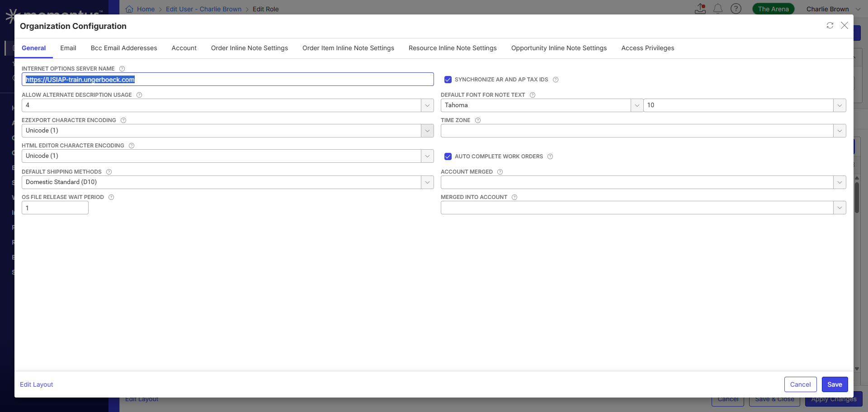
Task: Switch to Opportunity Inline Note Settings tab
Action: coord(559,48)
